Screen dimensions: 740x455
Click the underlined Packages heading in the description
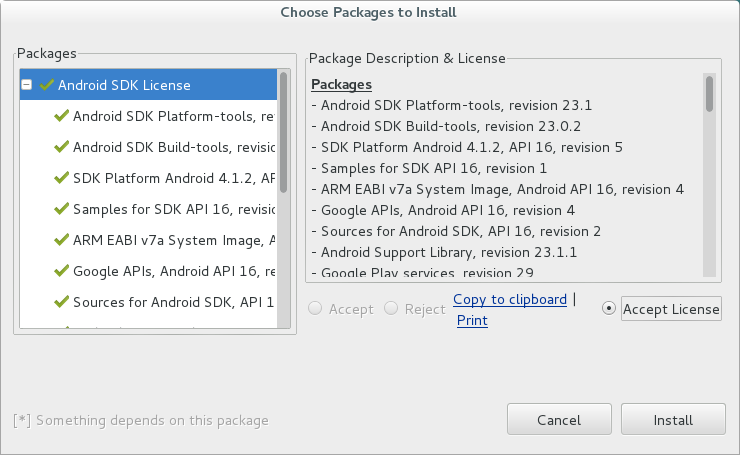(x=341, y=84)
